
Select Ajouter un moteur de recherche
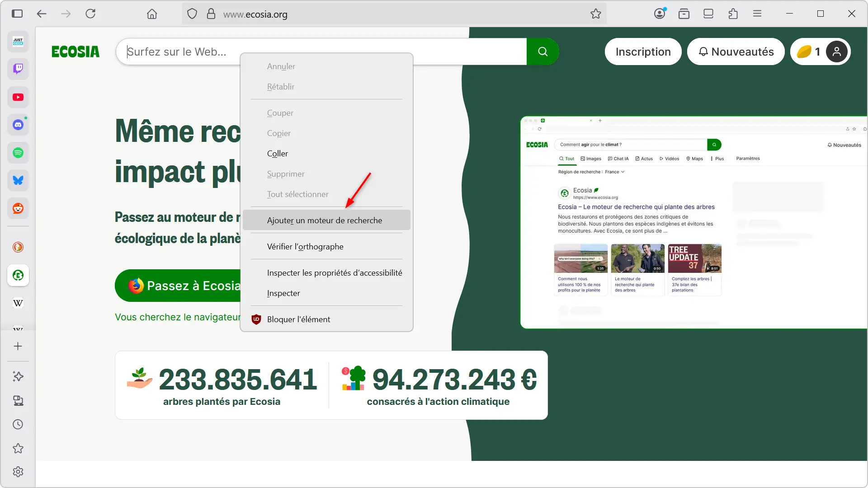(x=326, y=220)
